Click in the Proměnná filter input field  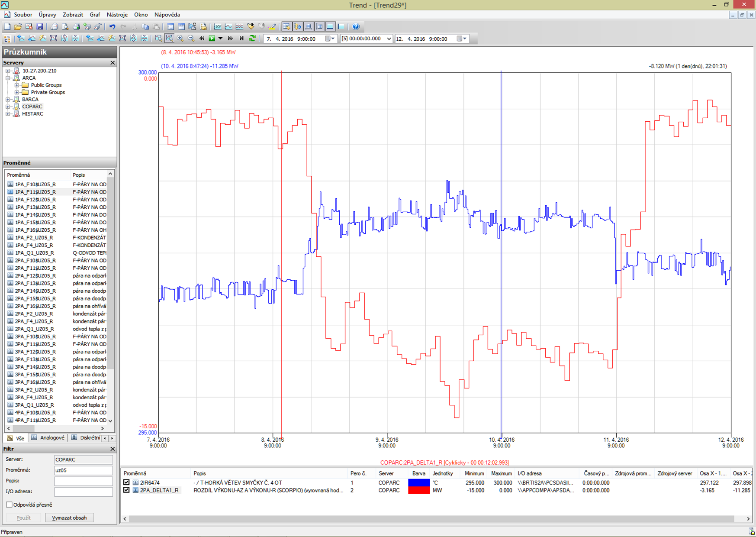click(x=84, y=470)
